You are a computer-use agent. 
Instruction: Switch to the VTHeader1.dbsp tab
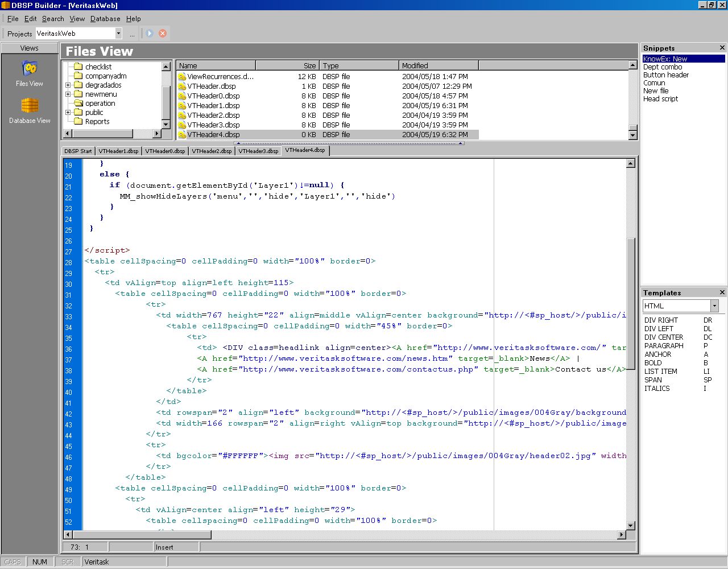[118, 151]
